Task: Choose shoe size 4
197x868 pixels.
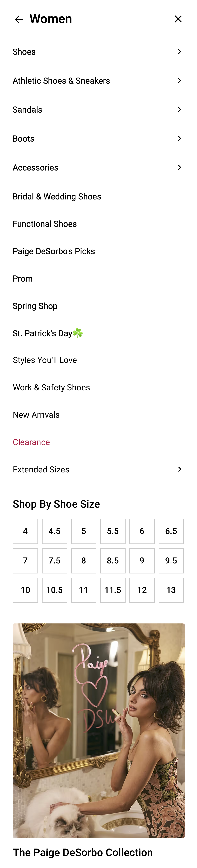Action: click(x=25, y=531)
